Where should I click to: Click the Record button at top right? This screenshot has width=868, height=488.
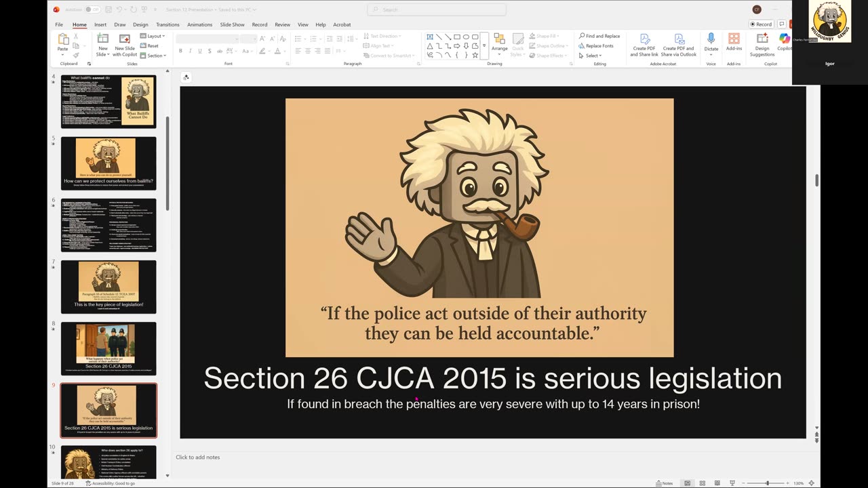(x=762, y=24)
